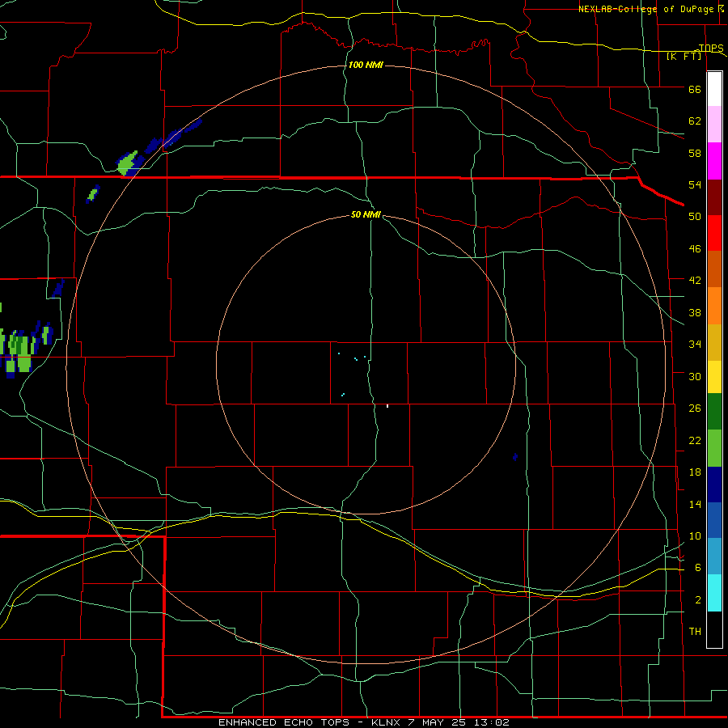Select the "18" legend label
This screenshot has width=728, height=728.
(x=695, y=472)
